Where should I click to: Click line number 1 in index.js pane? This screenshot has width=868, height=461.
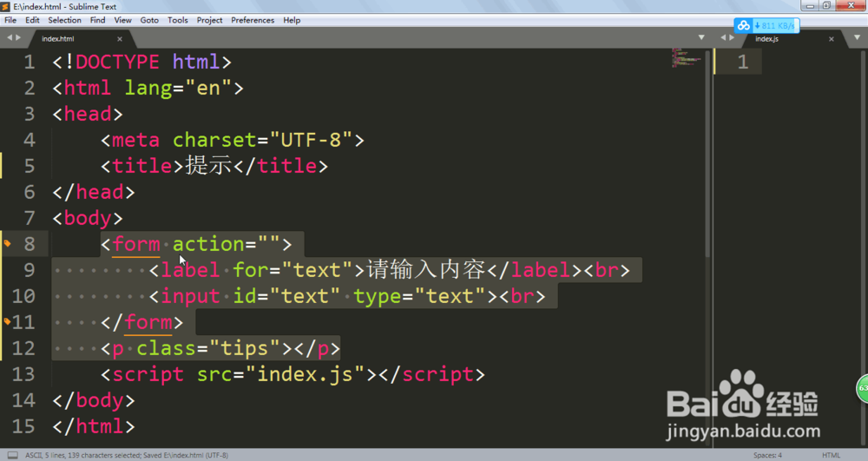pos(743,62)
